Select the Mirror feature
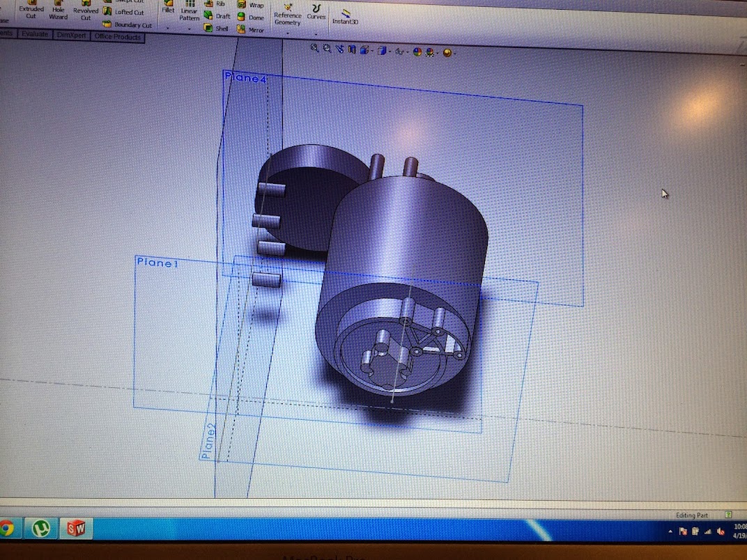 (251, 29)
